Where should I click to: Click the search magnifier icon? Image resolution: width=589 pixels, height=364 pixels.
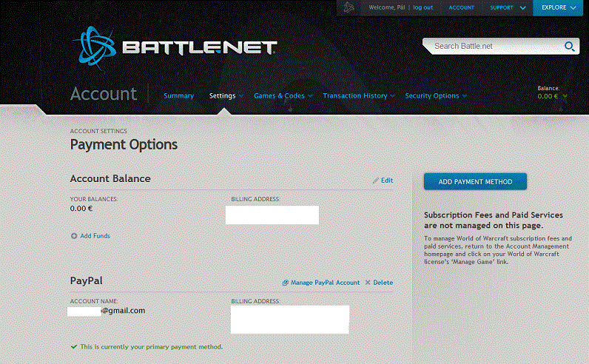click(570, 46)
